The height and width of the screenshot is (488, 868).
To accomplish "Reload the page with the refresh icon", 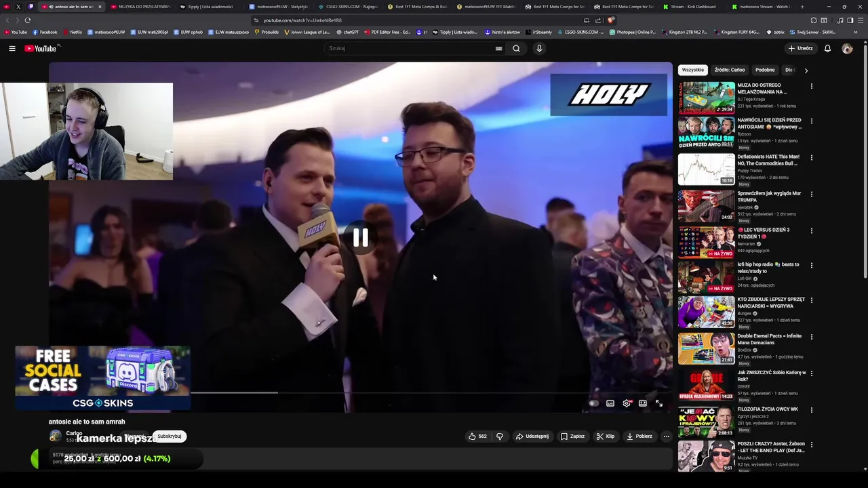I will (28, 20).
